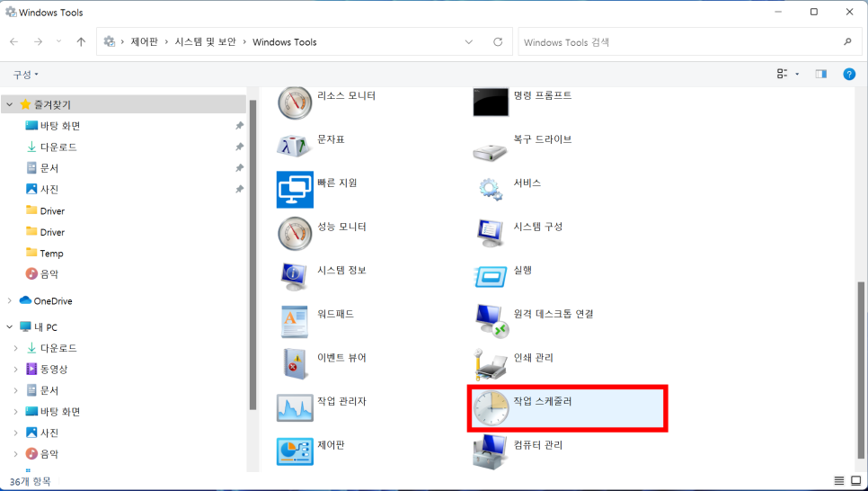The width and height of the screenshot is (868, 491).
Task: Open the 이벤트 뷰어 icon
Action: point(295,363)
